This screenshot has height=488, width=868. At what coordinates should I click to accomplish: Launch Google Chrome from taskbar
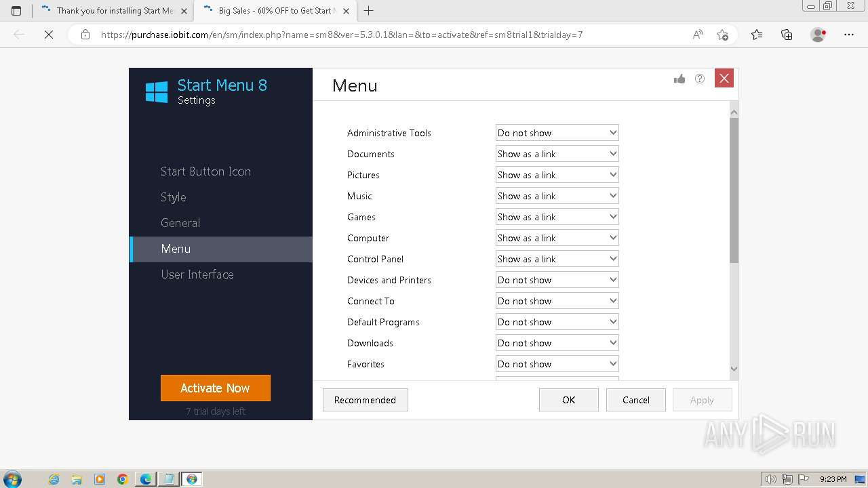point(123,479)
